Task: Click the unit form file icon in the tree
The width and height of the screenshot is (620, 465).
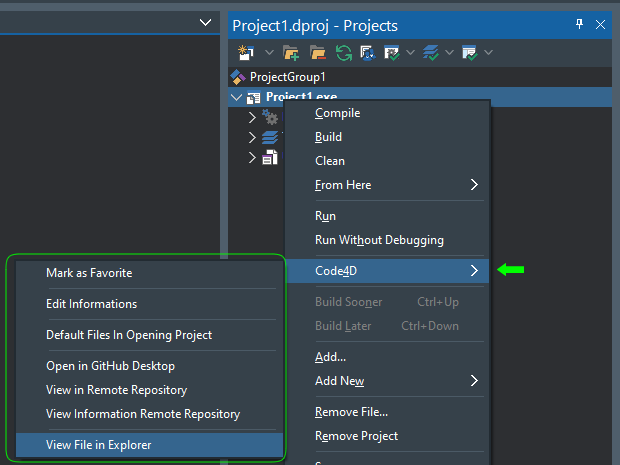Action: (270, 157)
